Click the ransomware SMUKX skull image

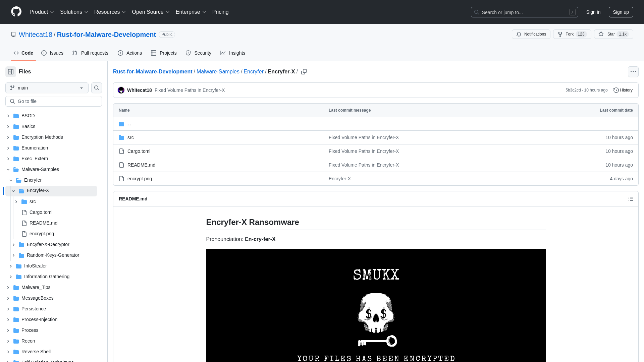coord(376,305)
